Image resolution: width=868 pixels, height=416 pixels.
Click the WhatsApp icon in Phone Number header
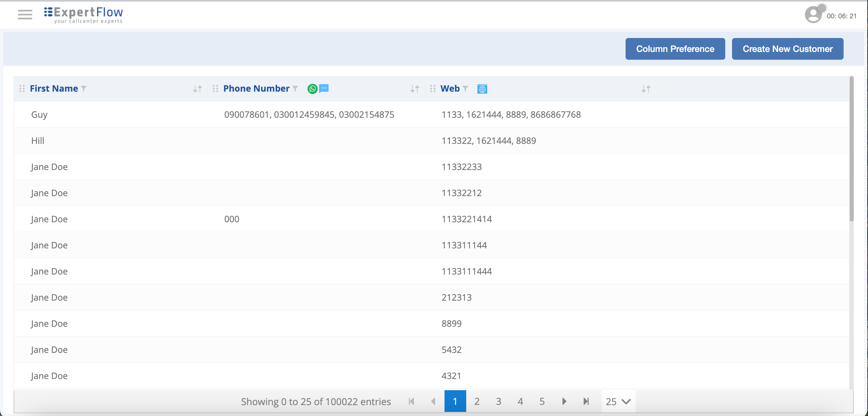point(312,89)
